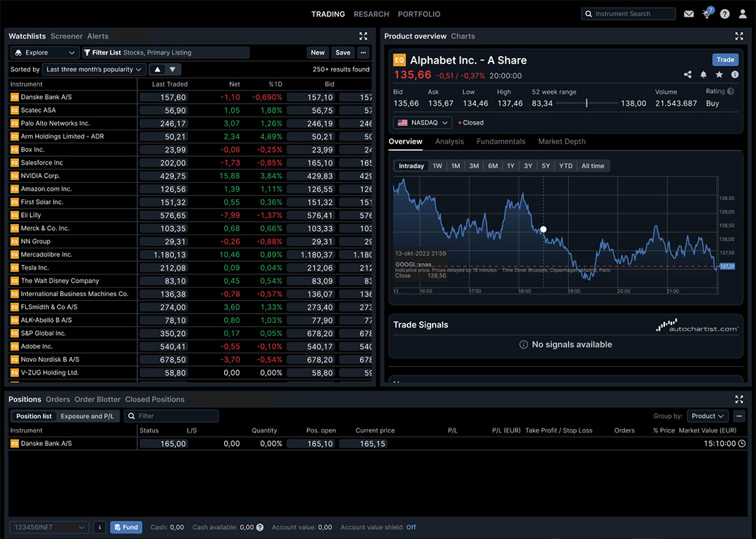The width and height of the screenshot is (756, 539).
Task: Open the Explore dropdown
Action: point(44,52)
